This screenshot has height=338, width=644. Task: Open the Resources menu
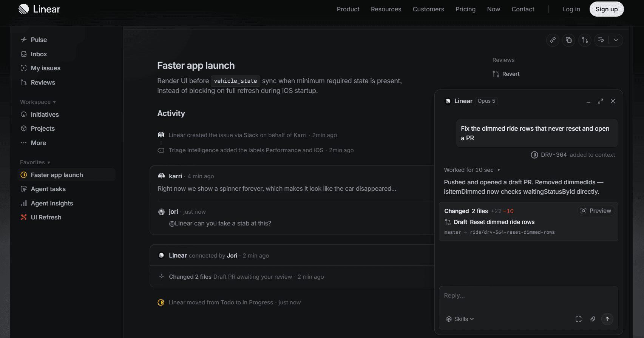point(386,9)
